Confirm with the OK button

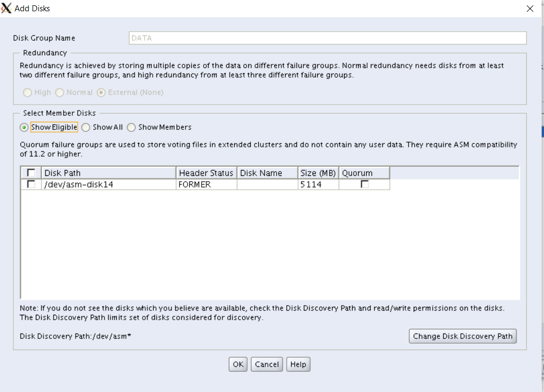[x=238, y=365]
